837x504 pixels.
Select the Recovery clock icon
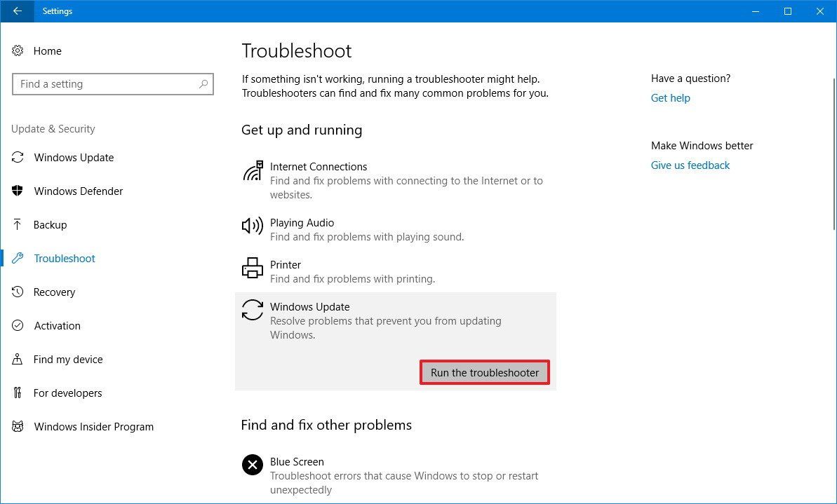tap(17, 292)
